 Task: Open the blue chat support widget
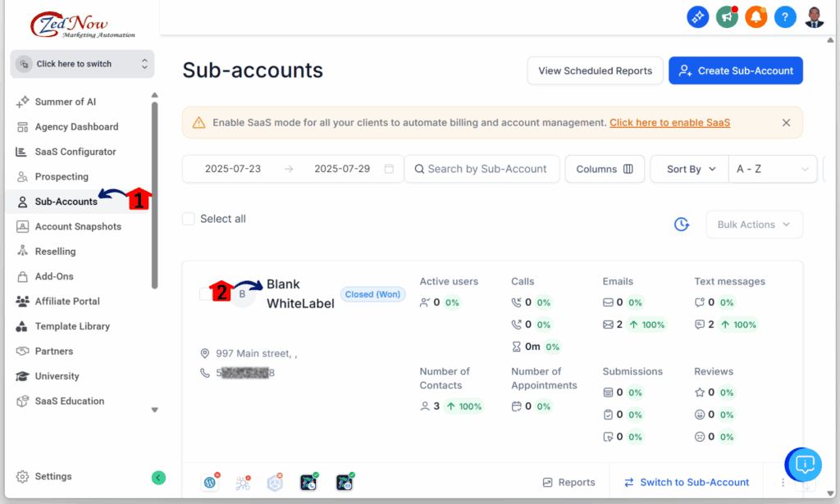point(804,465)
